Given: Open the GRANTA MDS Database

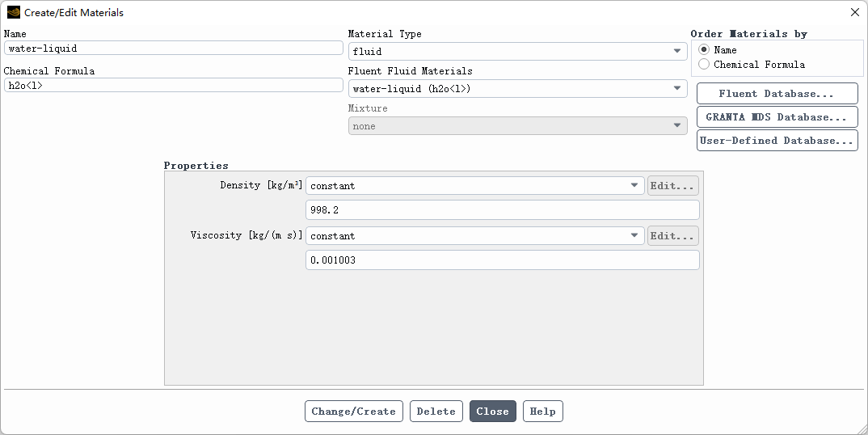Looking at the screenshot, I should pos(777,117).
